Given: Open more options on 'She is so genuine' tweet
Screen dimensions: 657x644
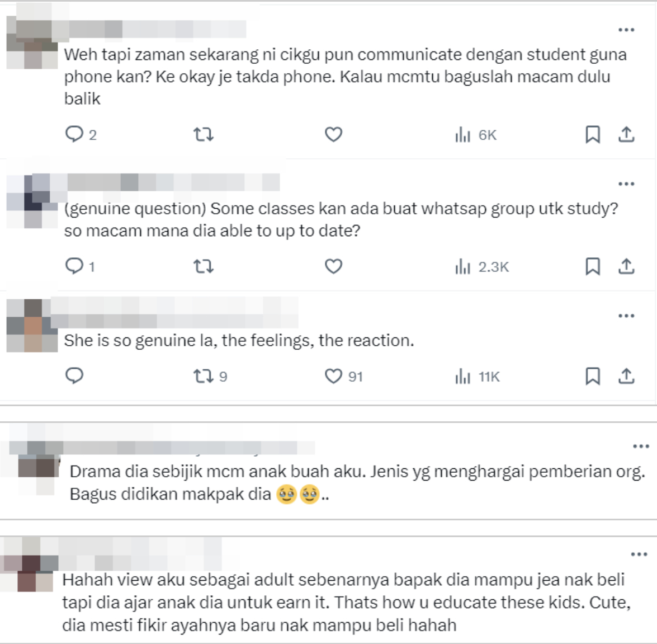Looking at the screenshot, I should point(626,316).
